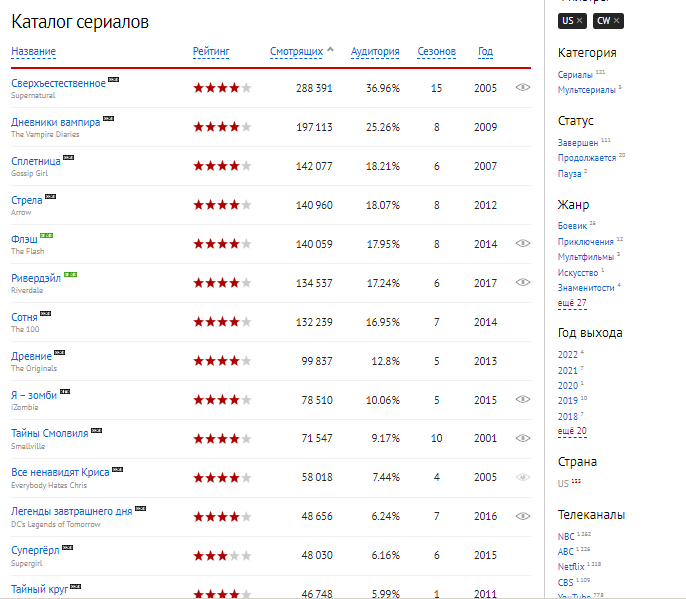Sort the catalog by Название column
The image size is (686, 599).
pyautogui.click(x=33, y=51)
